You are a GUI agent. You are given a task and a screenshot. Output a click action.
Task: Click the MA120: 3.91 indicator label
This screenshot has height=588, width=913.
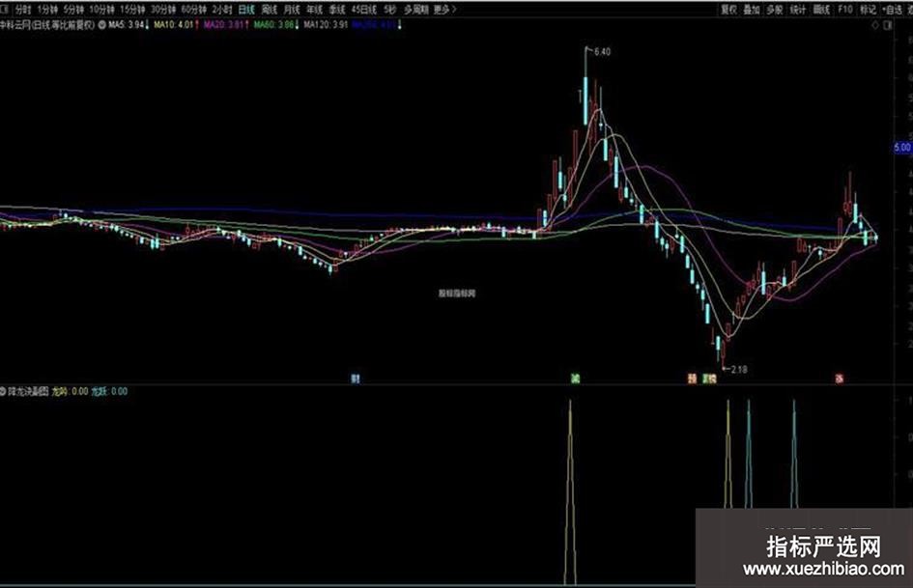pyautogui.click(x=327, y=25)
